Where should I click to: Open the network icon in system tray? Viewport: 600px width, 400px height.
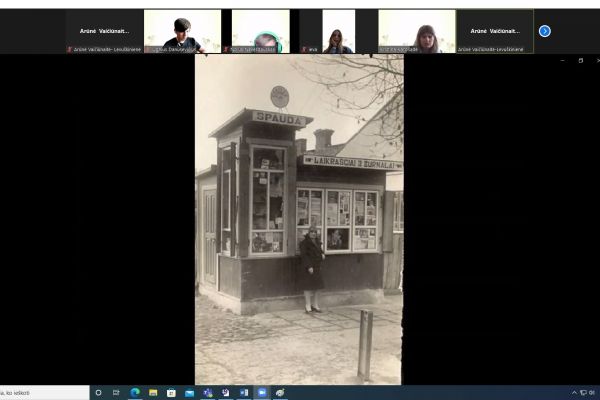(x=583, y=393)
